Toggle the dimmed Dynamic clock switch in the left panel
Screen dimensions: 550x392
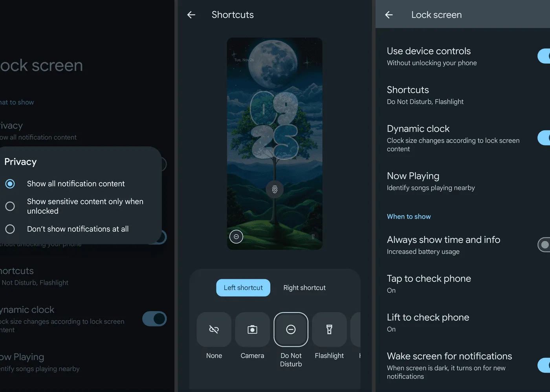pos(154,319)
